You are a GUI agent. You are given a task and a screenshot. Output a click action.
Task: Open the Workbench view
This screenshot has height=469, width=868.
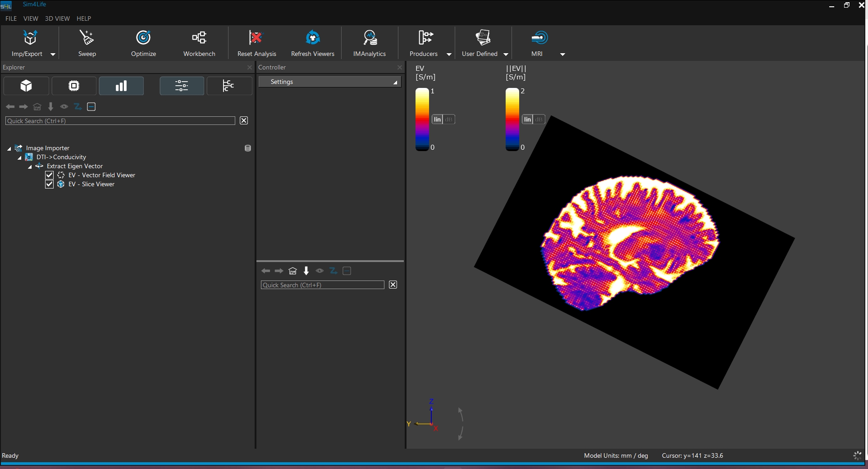tap(199, 38)
